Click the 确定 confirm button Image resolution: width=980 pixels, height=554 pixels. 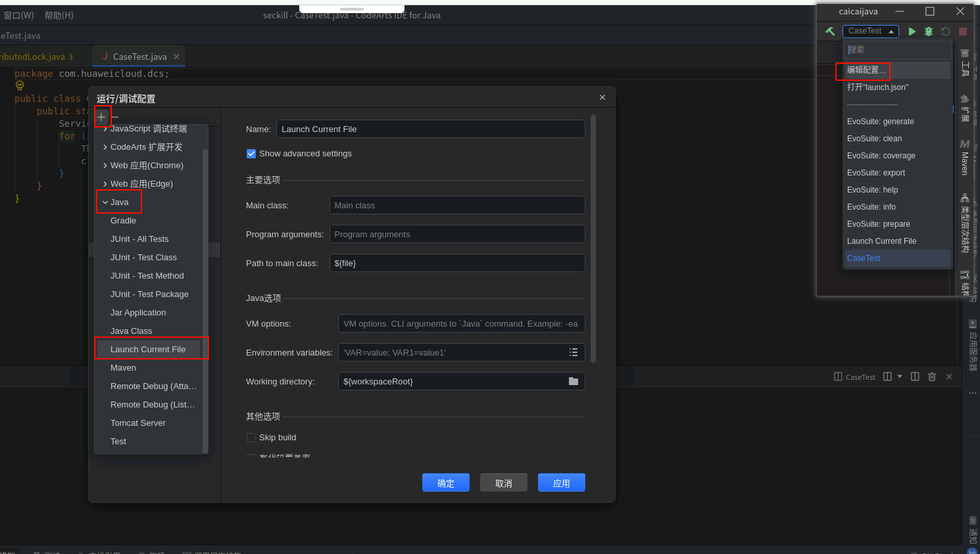pos(446,483)
